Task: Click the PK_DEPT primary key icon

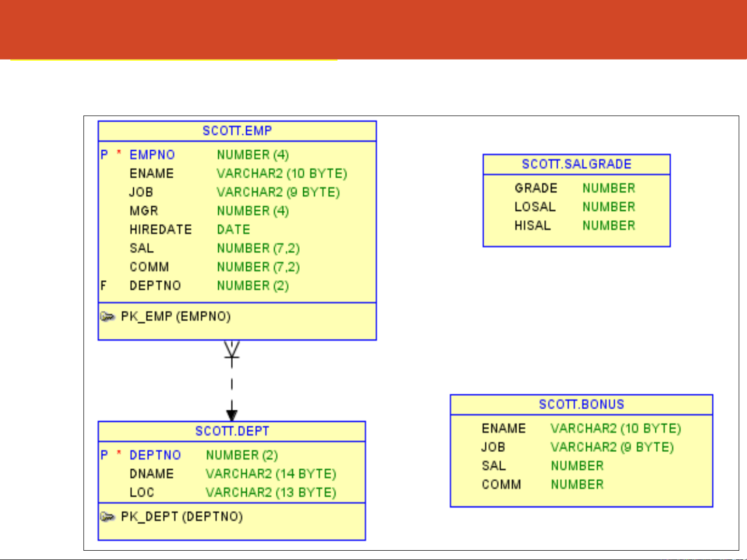Action: [107, 517]
